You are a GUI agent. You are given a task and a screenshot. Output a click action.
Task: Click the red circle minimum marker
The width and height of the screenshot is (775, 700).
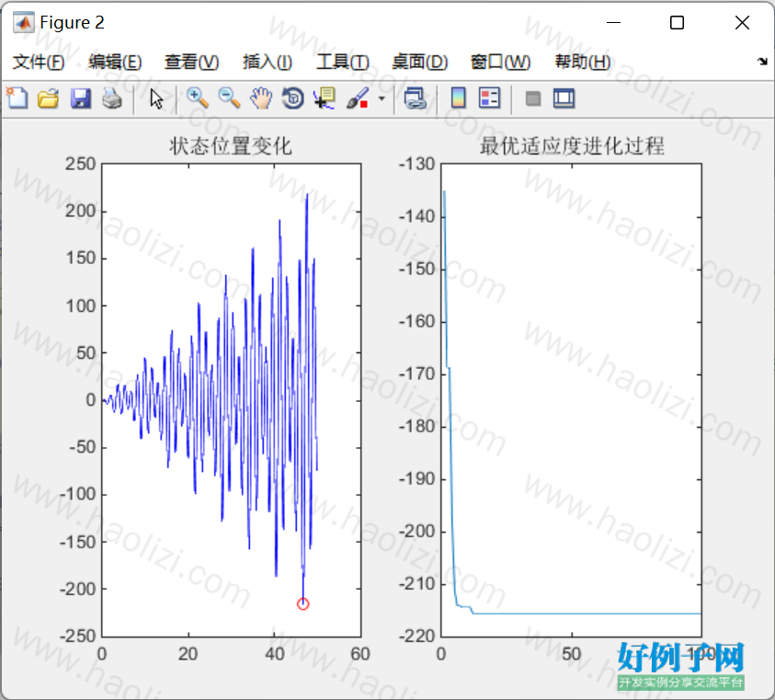[303, 603]
